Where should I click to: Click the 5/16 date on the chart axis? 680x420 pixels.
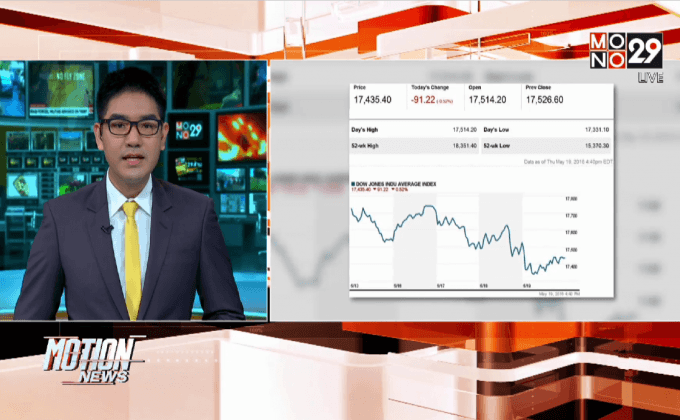(397, 286)
